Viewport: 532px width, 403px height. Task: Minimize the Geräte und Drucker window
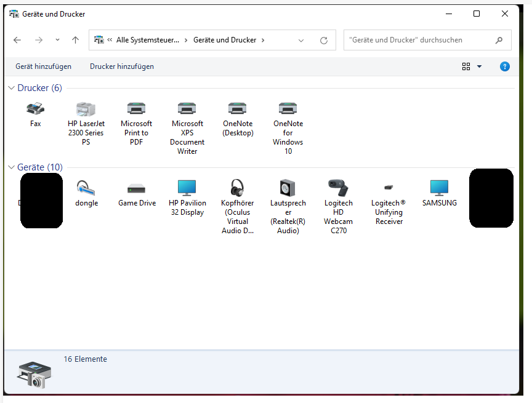pyautogui.click(x=449, y=14)
